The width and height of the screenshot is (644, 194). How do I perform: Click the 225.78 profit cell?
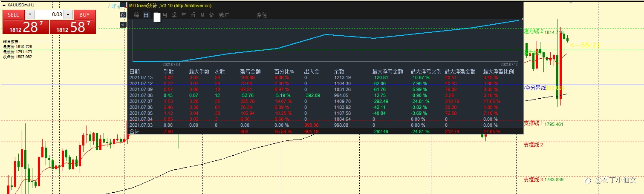(248, 102)
